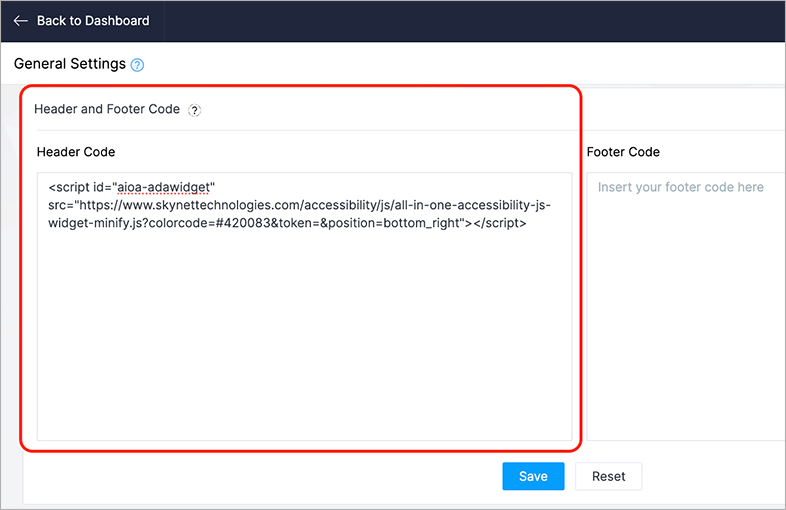Click the General Settings help icon
This screenshot has width=786, height=510.
click(137, 65)
